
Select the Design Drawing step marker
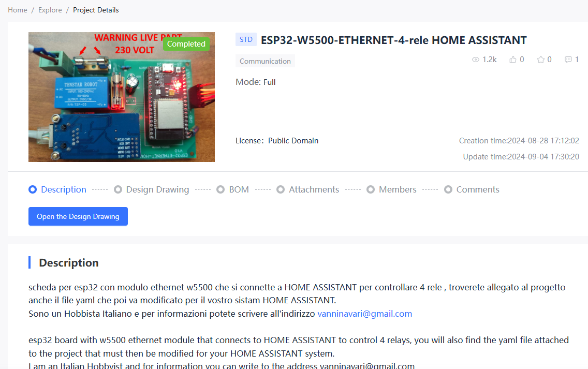pyautogui.click(x=118, y=189)
